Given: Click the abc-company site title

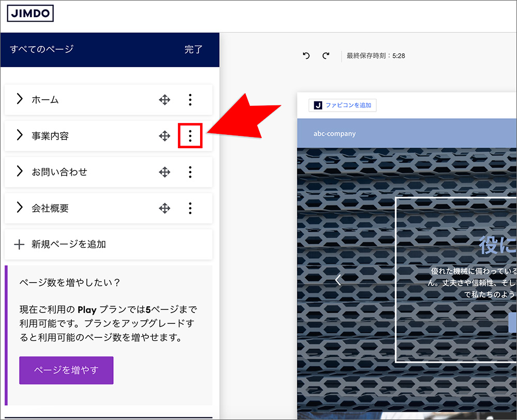Looking at the screenshot, I should [x=334, y=134].
